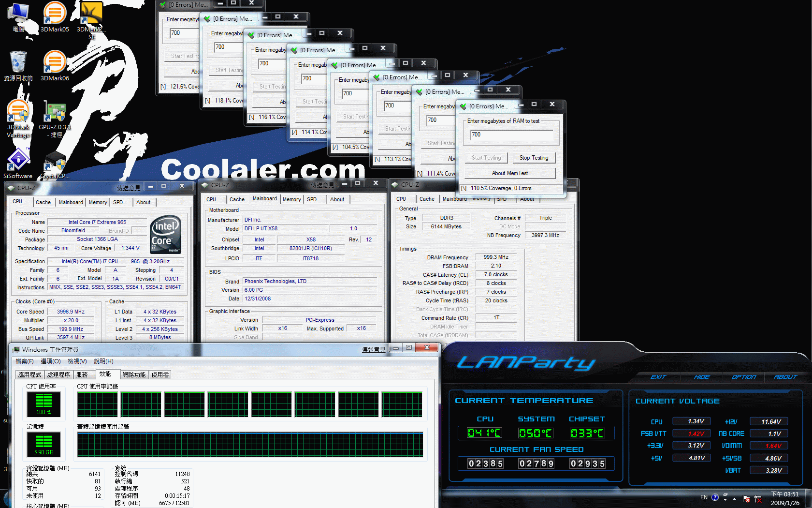The height and width of the screenshot is (508, 812).
Task: Switch to the 處理程序 tab in Task Manager
Action: pos(58,375)
